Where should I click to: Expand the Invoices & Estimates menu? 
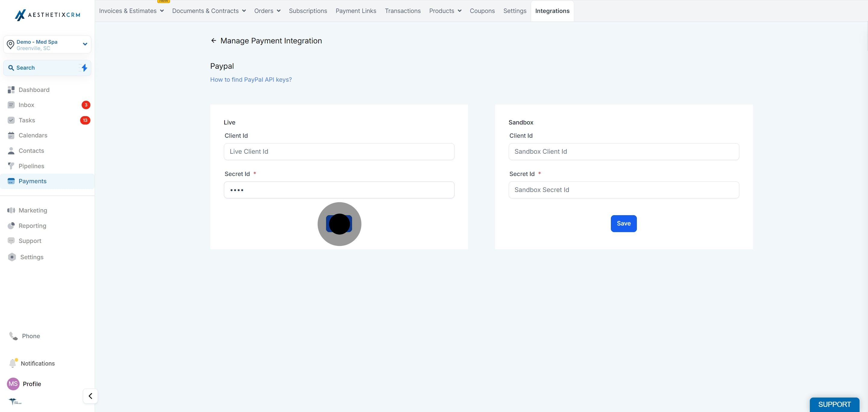click(131, 11)
